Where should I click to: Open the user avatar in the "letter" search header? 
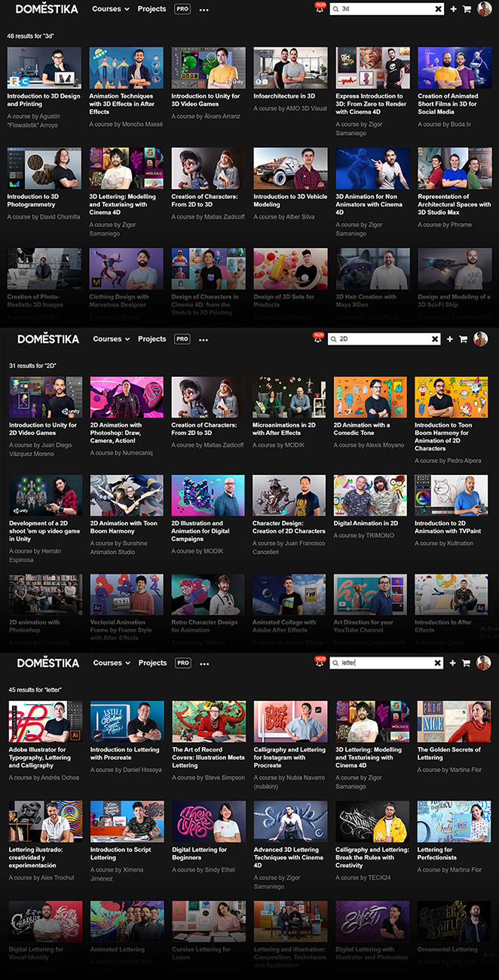(482, 663)
